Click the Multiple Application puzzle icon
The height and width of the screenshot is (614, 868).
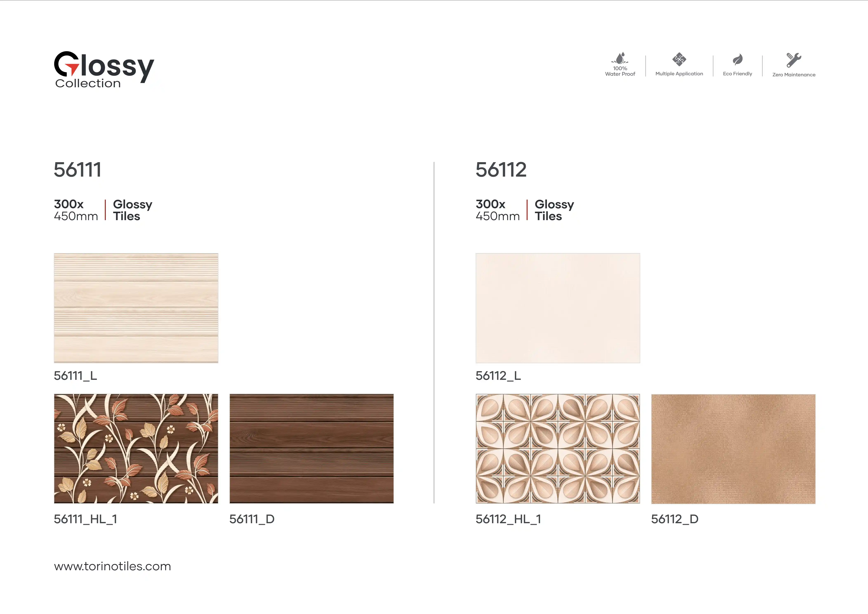pos(679,59)
